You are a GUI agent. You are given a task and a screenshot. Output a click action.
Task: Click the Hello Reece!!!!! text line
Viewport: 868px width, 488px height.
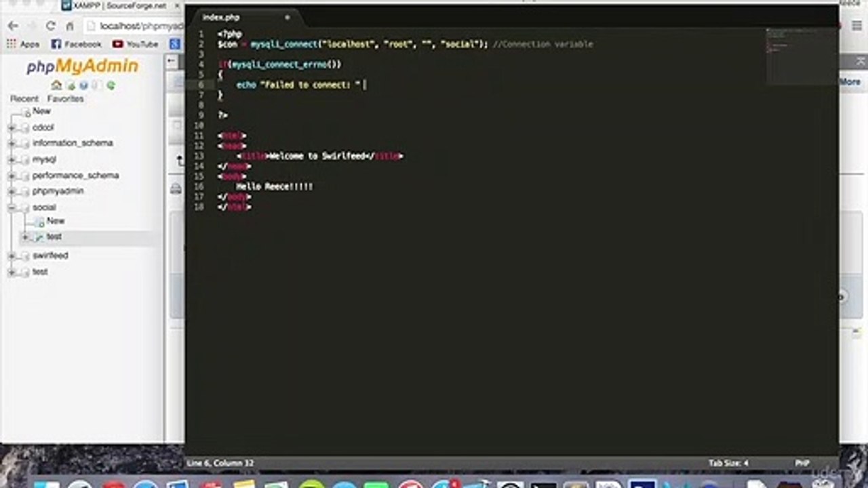(x=274, y=186)
